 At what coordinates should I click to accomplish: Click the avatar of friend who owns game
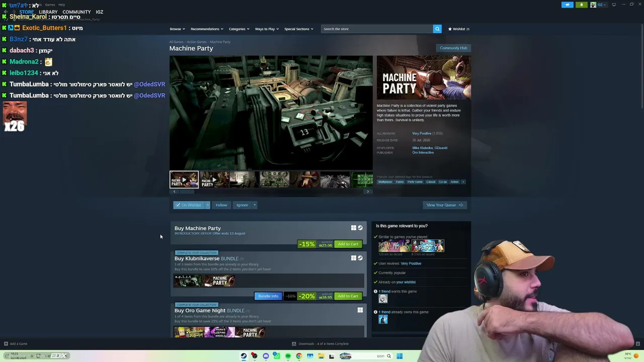pos(383,319)
